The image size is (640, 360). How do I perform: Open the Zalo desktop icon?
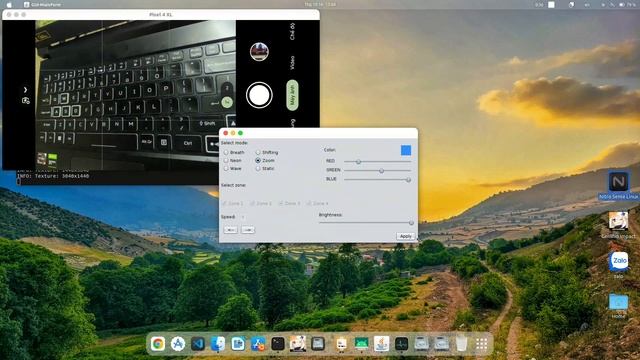(618, 264)
